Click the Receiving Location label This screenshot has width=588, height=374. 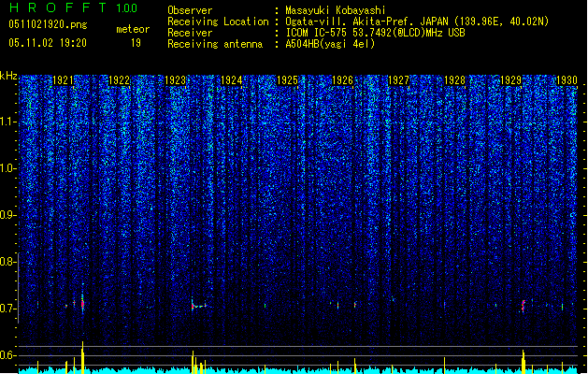coord(218,22)
